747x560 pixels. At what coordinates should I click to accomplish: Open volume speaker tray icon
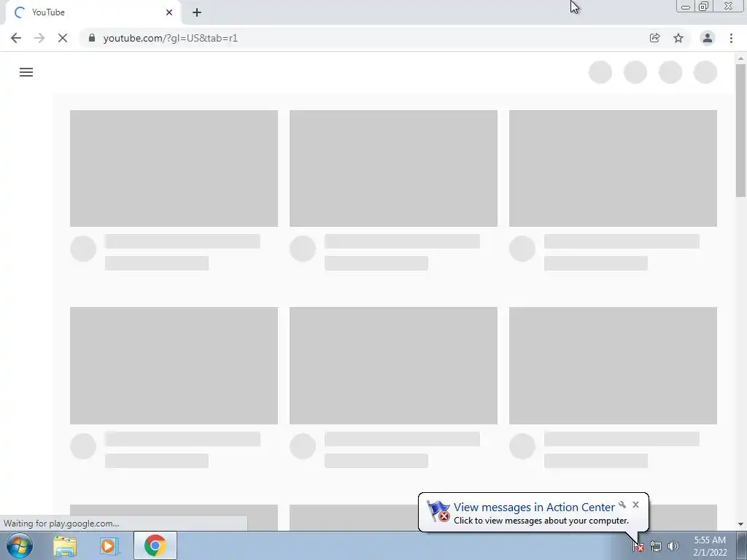point(673,547)
